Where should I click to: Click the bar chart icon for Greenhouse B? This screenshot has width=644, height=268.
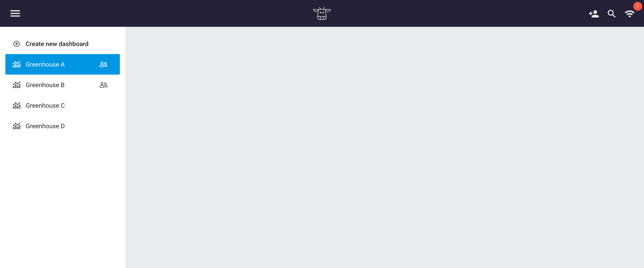tap(16, 85)
